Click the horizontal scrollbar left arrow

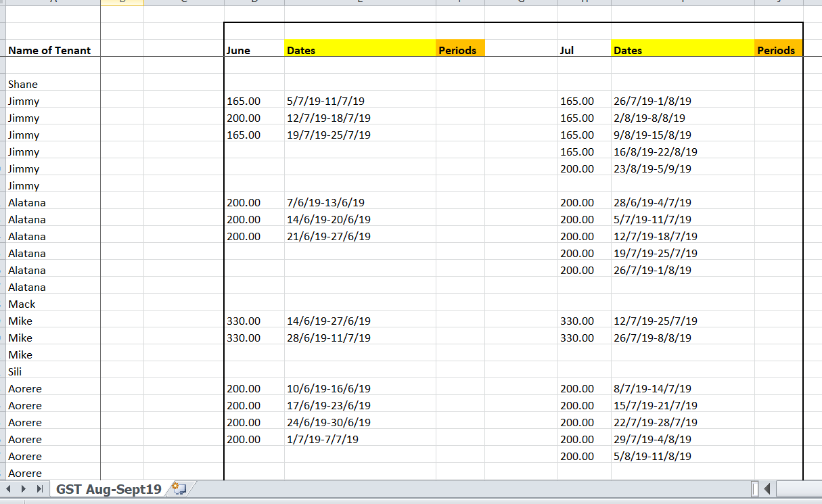tap(768, 488)
